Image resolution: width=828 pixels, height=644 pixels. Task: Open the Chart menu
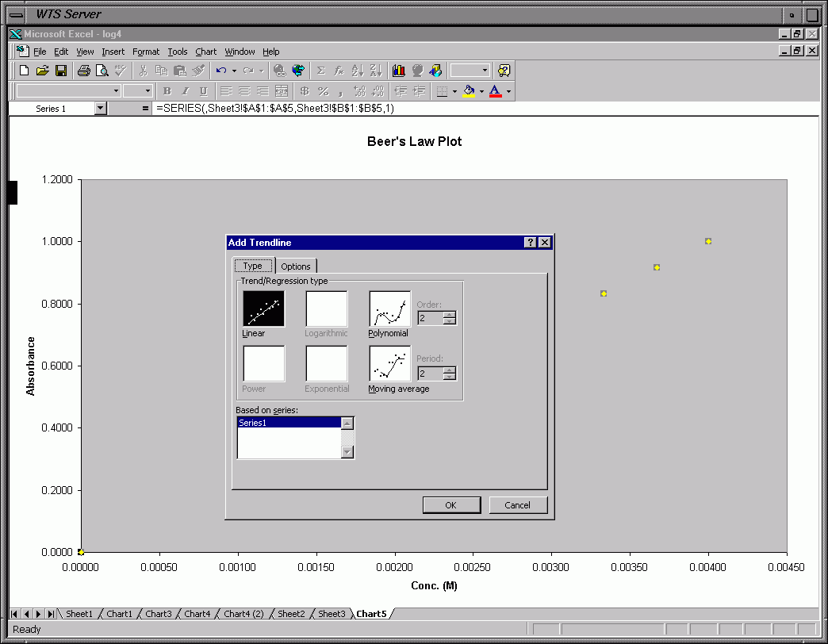pyautogui.click(x=205, y=52)
